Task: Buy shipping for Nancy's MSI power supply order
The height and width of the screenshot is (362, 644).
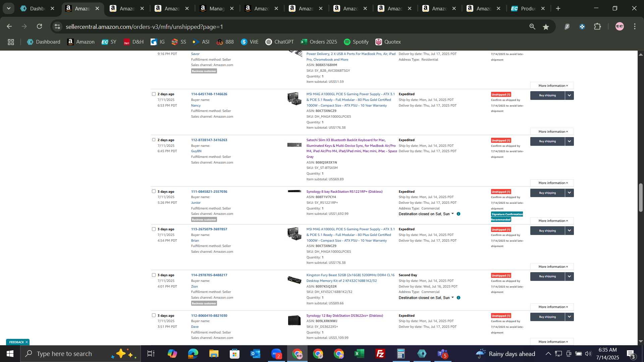Action: pyautogui.click(x=547, y=96)
